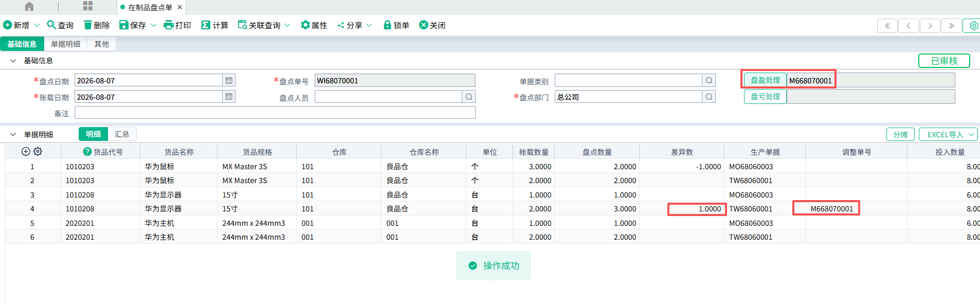Open the apps grid icon
980x304 pixels.
[x=88, y=6]
